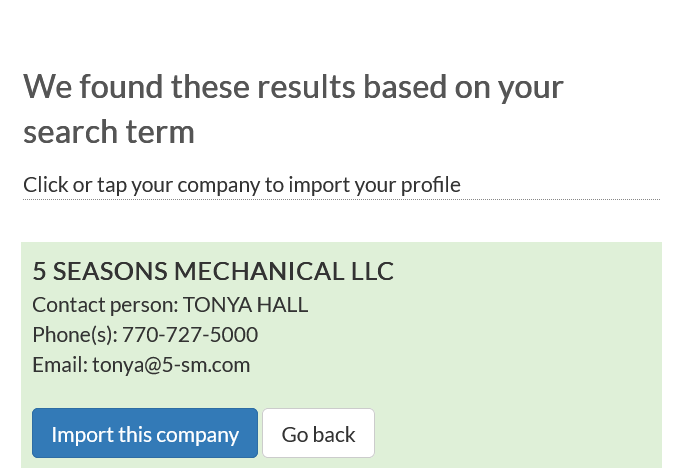Click the phone number 770-727-5000
This screenshot has width=682, height=468.
click(x=190, y=335)
